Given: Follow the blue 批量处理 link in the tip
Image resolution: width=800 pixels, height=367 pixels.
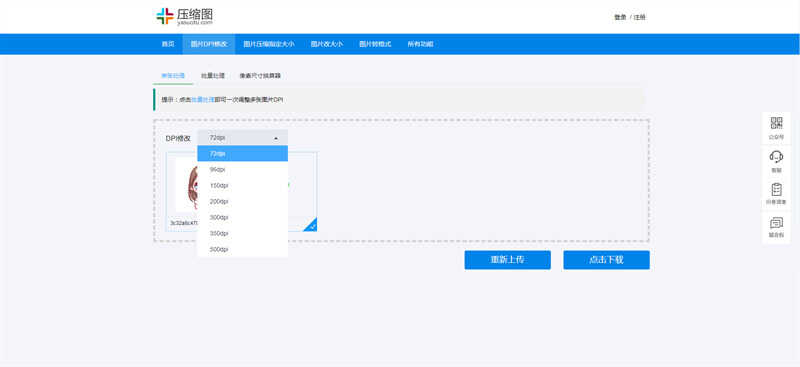Looking at the screenshot, I should (x=203, y=100).
